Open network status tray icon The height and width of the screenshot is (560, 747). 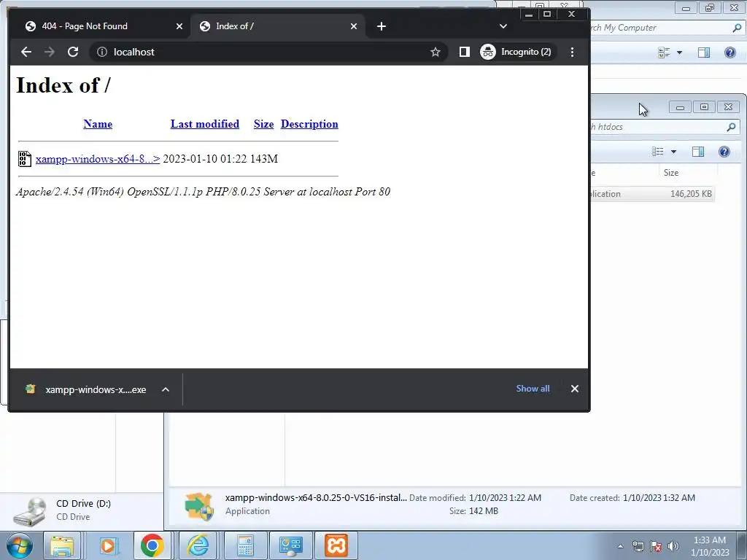[638, 546]
